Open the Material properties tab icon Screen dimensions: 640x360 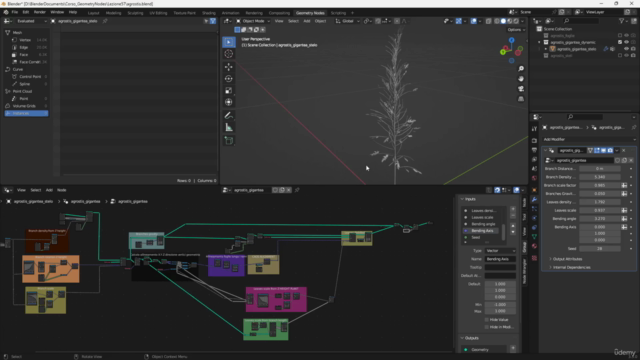pos(534,246)
